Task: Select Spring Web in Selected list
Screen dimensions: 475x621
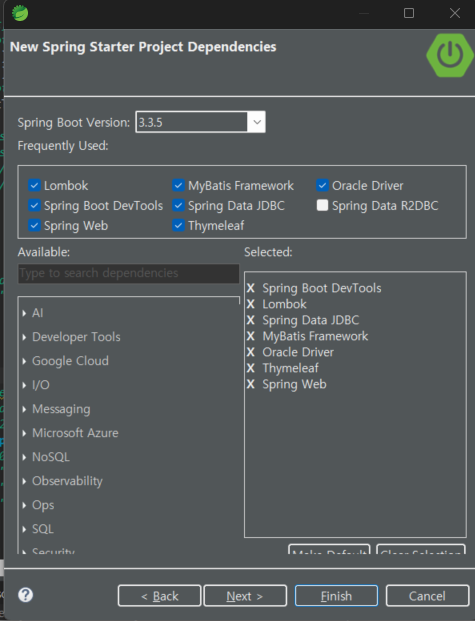Action: point(294,384)
